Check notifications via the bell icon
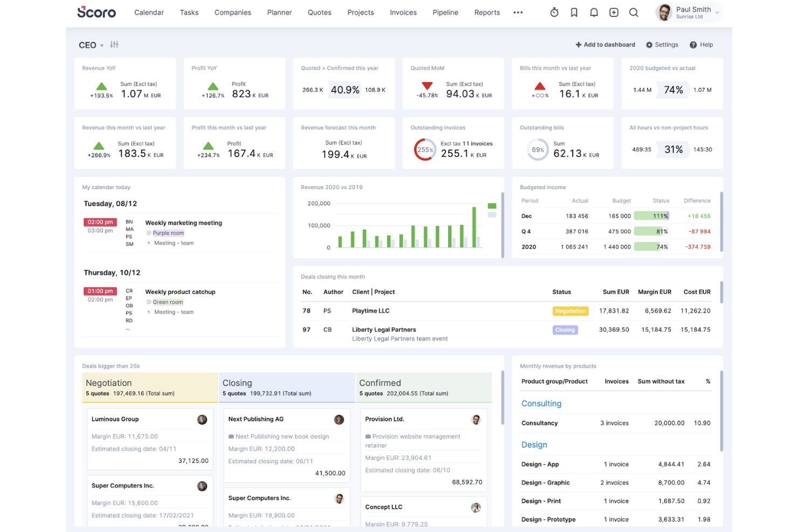798x532 pixels. [594, 12]
